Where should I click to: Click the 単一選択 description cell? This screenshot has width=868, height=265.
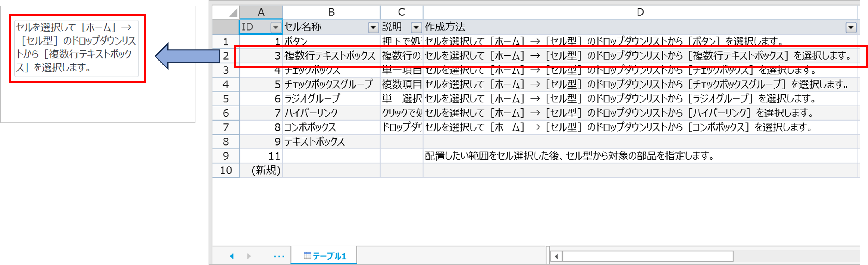point(401,99)
